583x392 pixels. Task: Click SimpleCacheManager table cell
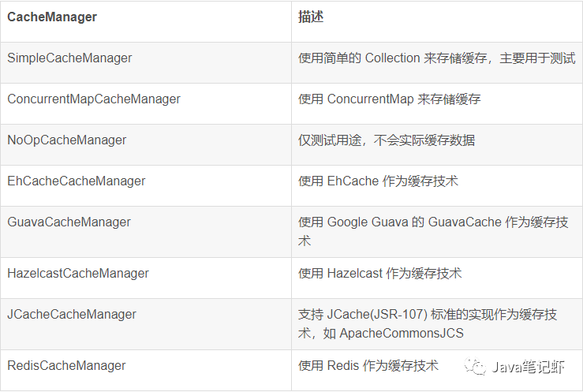click(x=146, y=62)
